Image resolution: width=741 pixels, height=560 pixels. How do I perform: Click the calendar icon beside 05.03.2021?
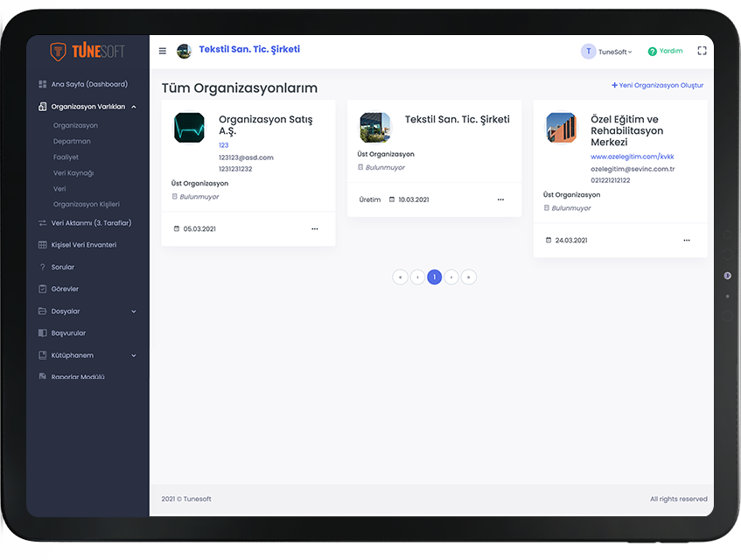click(177, 228)
